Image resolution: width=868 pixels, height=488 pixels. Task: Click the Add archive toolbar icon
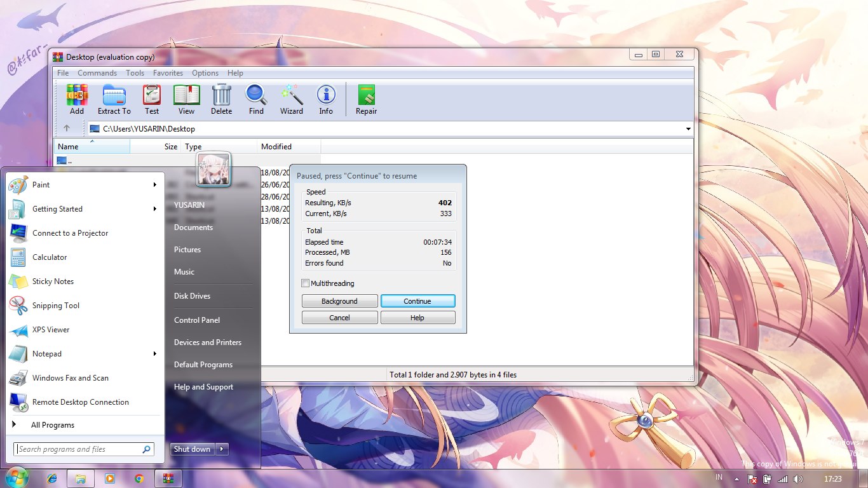[77, 95]
